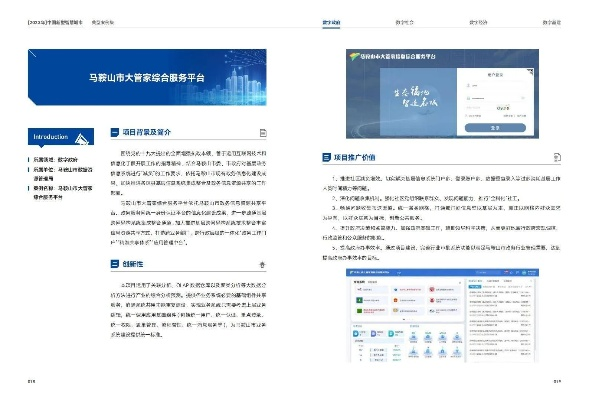
Task: Click the captcha code image in login form
Action: click(x=503, y=108)
